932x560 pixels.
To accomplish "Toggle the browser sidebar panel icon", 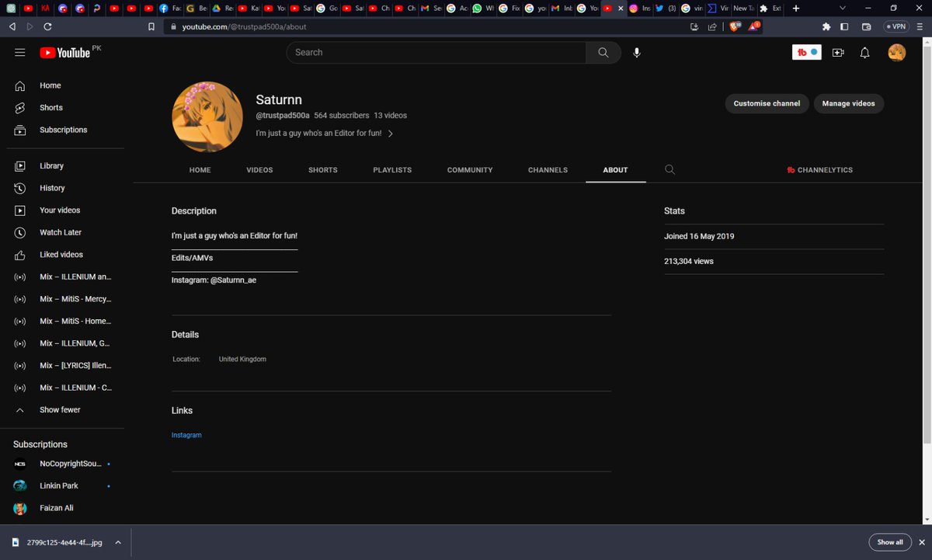I will 845,26.
